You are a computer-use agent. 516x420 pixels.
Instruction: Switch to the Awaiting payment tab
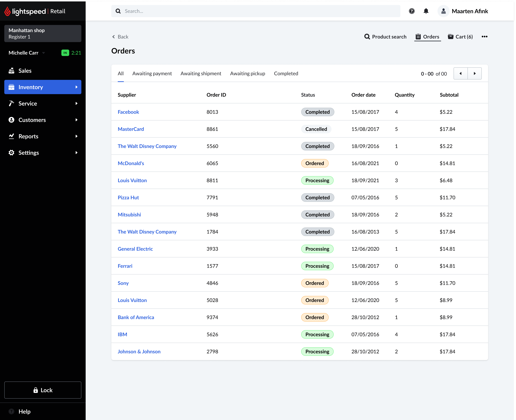coord(152,74)
